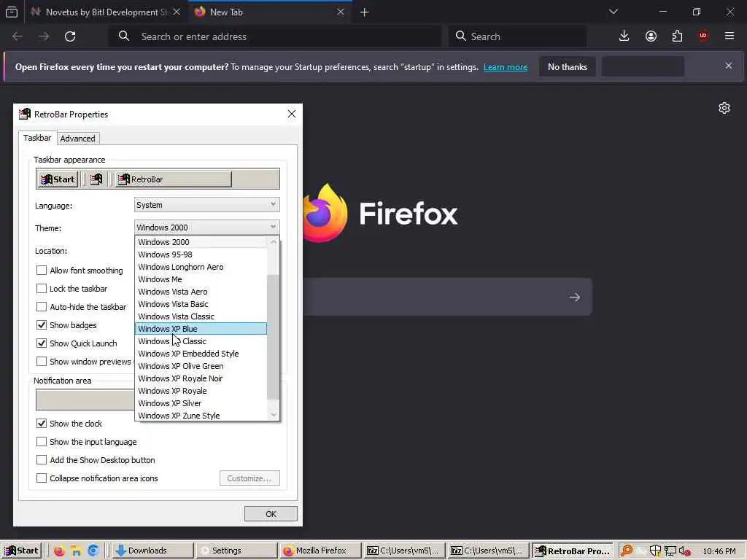This screenshot has width=747, height=560.
Task: Open a new Firefox tab with plus
Action: 365,12
